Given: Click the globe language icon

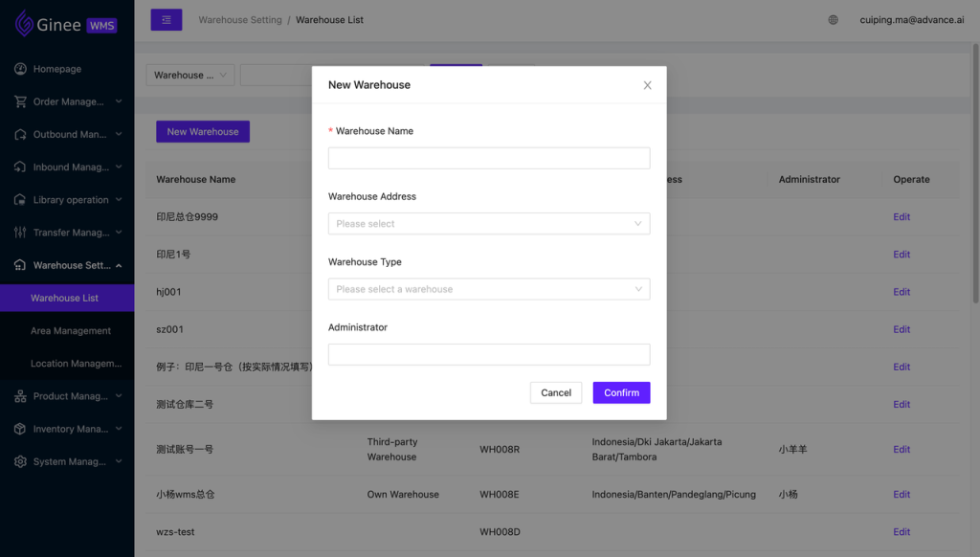Looking at the screenshot, I should coord(834,20).
